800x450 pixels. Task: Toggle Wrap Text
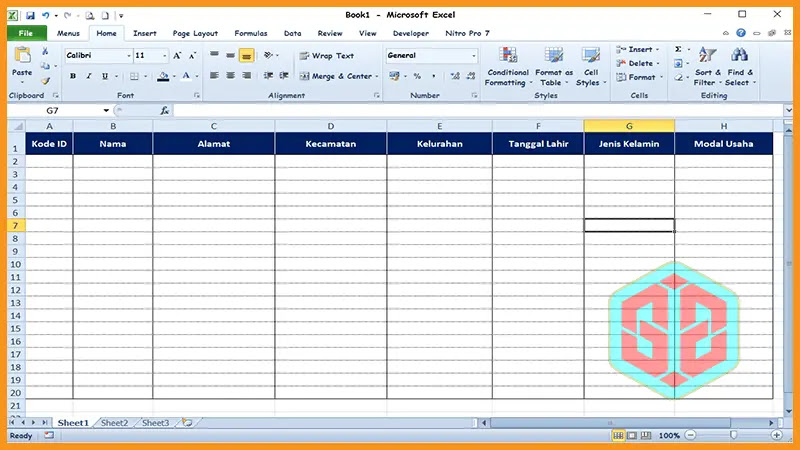327,56
